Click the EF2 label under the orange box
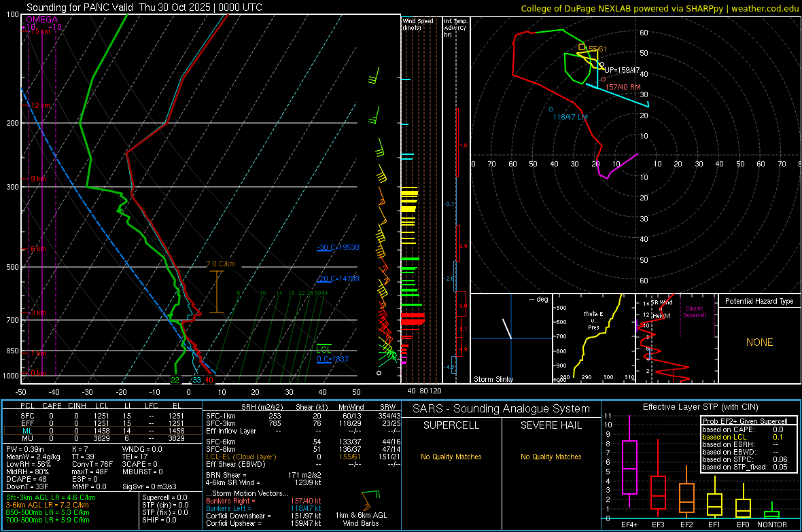802x532 pixels. tap(686, 525)
